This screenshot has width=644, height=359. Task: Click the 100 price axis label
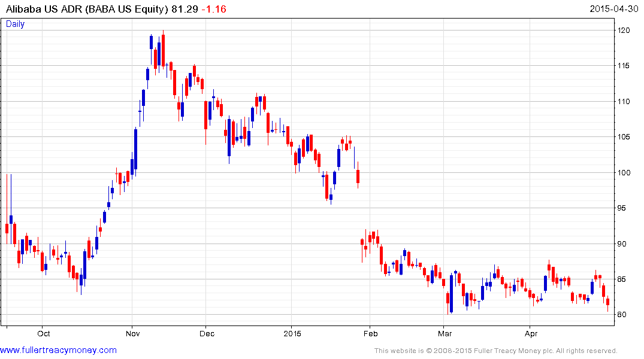(x=624, y=173)
